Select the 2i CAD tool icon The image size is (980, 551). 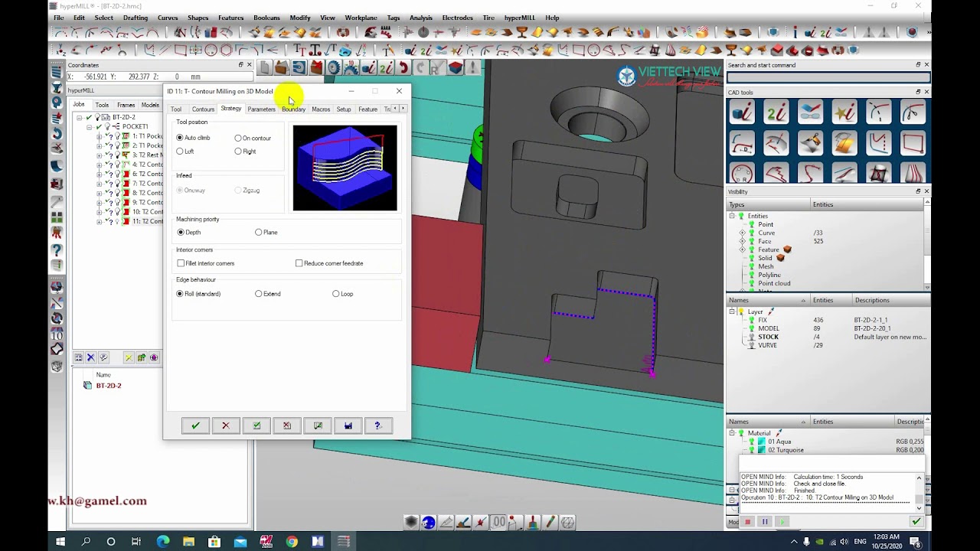coord(776,113)
